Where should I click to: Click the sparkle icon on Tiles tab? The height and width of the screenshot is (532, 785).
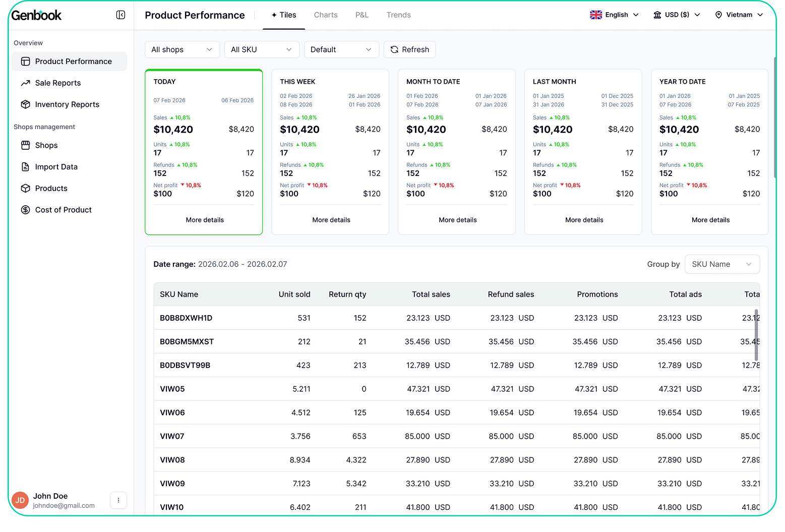[274, 15]
